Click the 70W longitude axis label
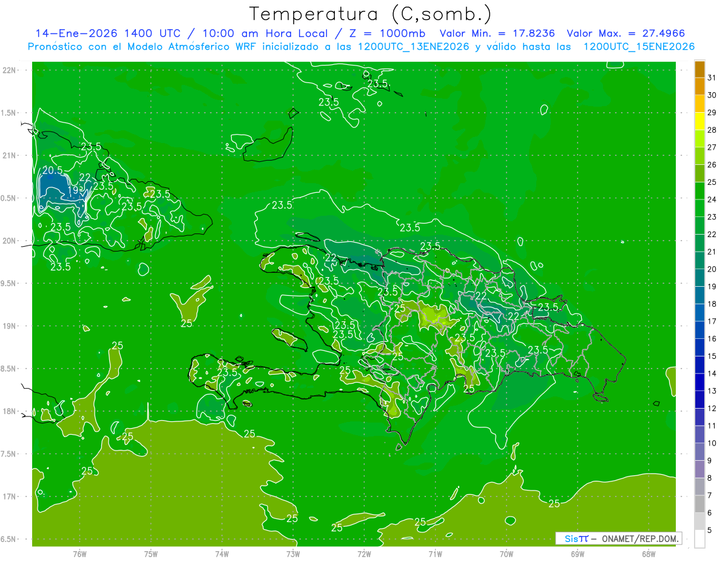 tap(506, 554)
